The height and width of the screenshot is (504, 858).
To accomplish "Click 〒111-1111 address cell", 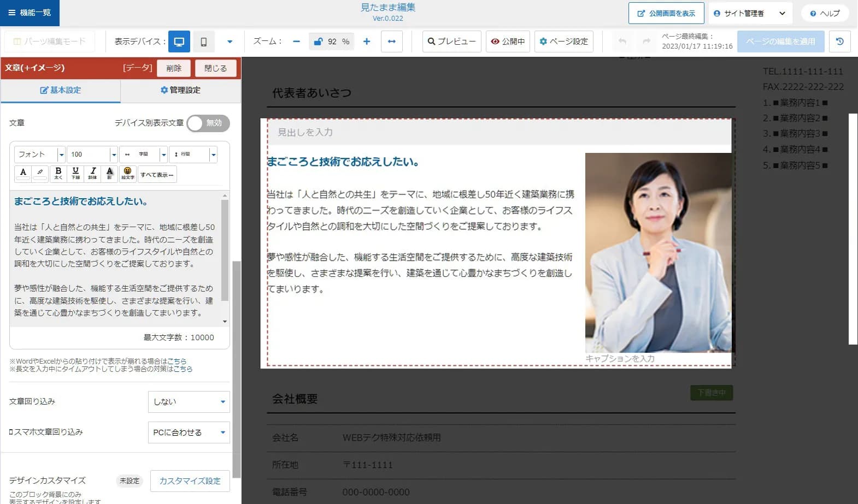I will coord(367,465).
